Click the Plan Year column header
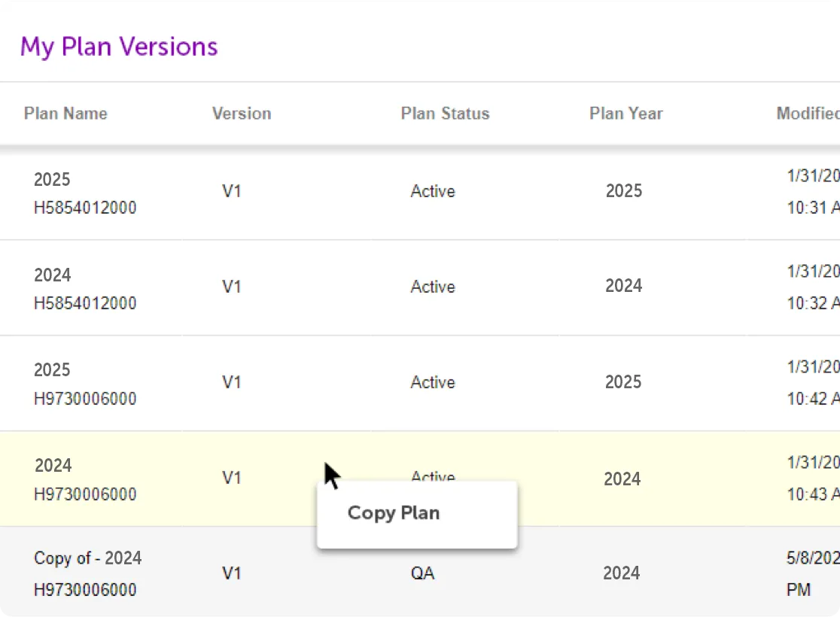The width and height of the screenshot is (840, 617). point(626,114)
